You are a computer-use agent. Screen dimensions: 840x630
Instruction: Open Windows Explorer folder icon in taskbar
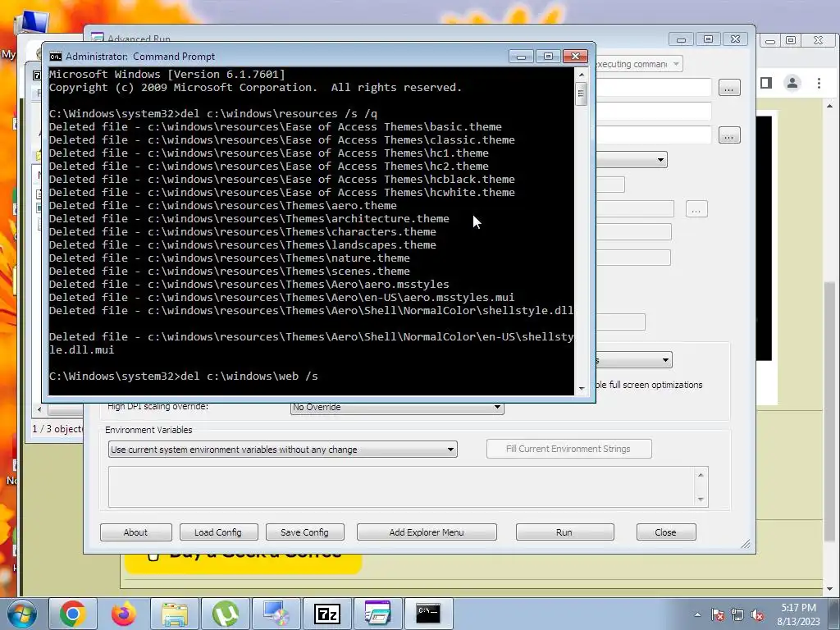pos(175,614)
